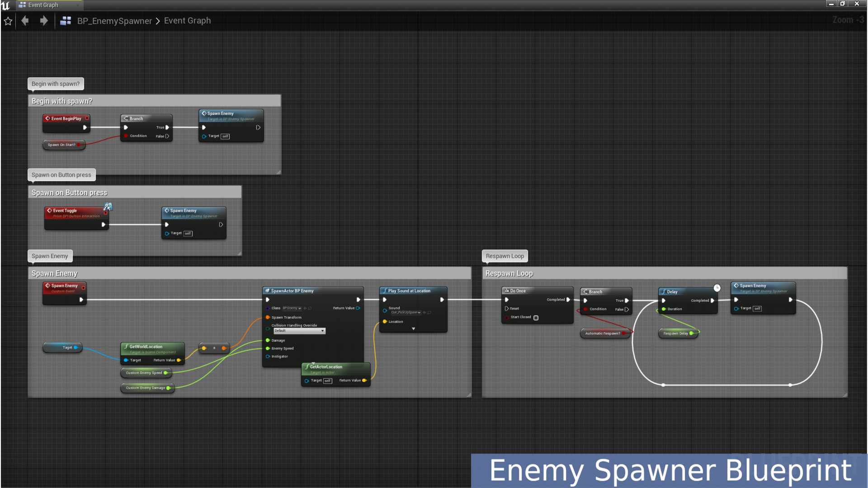Click the Respawn Loop comment header
Image resolution: width=868 pixels, height=488 pixels.
click(x=509, y=273)
